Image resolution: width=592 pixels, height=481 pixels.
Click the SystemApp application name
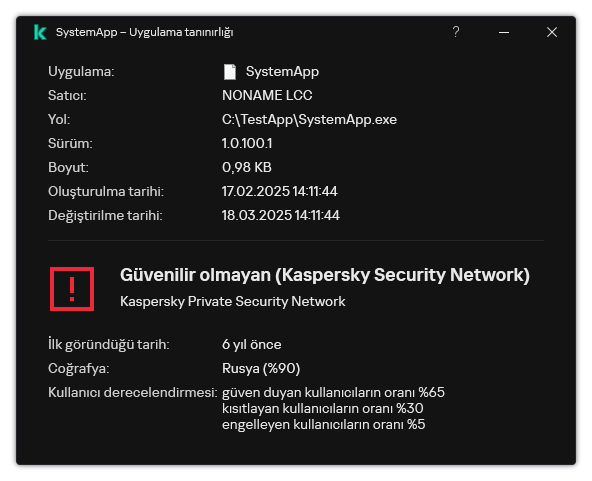[x=282, y=71]
